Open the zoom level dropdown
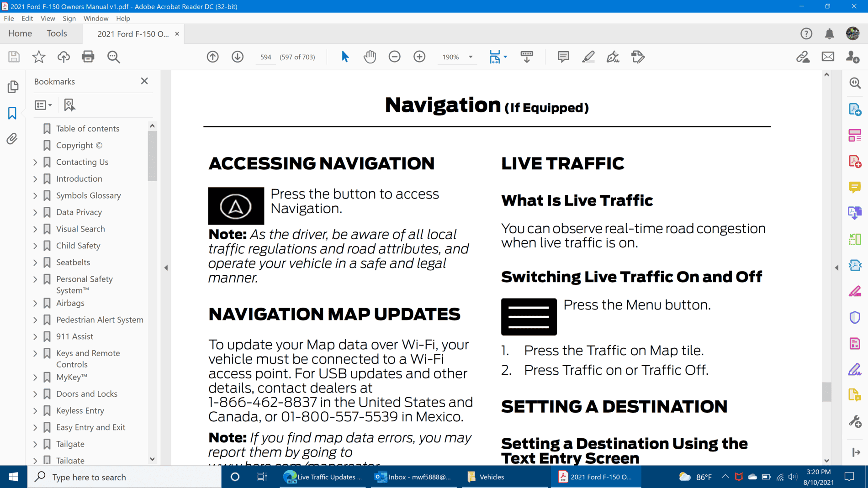This screenshot has width=868, height=488. point(471,57)
